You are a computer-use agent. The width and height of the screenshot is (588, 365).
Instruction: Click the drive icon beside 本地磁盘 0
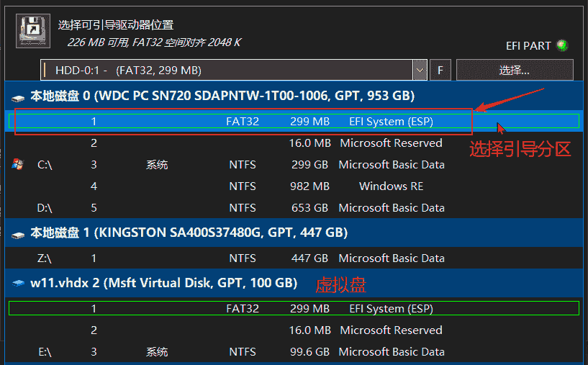coord(18,96)
